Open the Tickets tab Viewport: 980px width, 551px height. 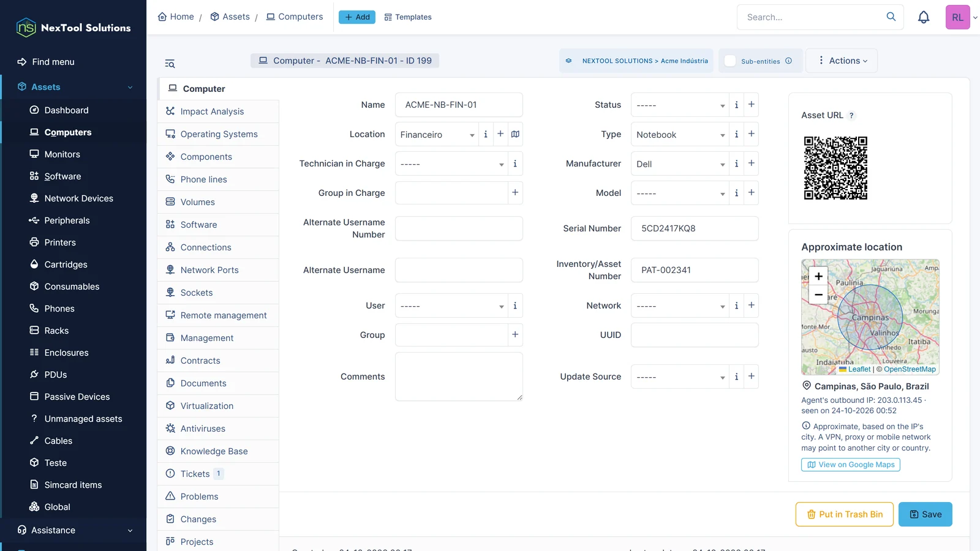[219, 474]
